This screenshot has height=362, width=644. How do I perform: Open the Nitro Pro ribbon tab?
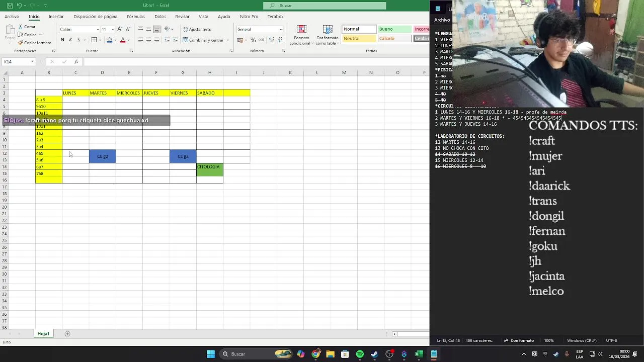[249, 17]
